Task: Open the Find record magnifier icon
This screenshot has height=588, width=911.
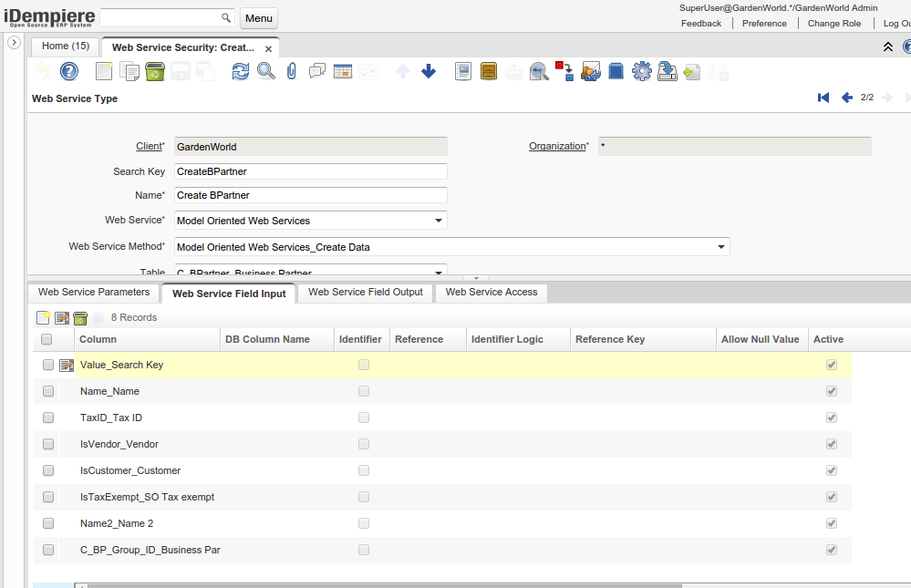Action: pos(265,71)
